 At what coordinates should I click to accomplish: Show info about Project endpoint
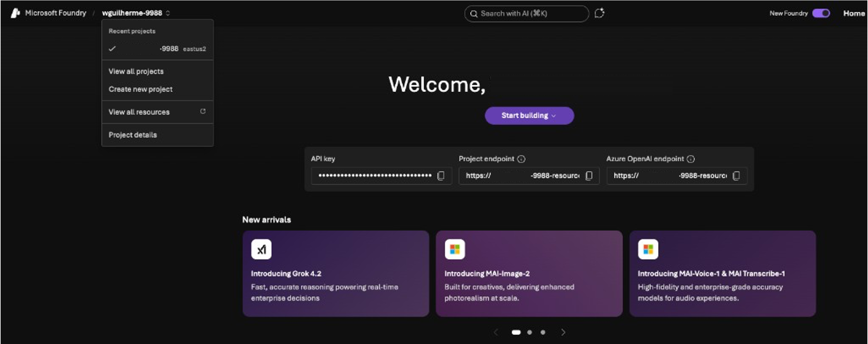click(521, 159)
